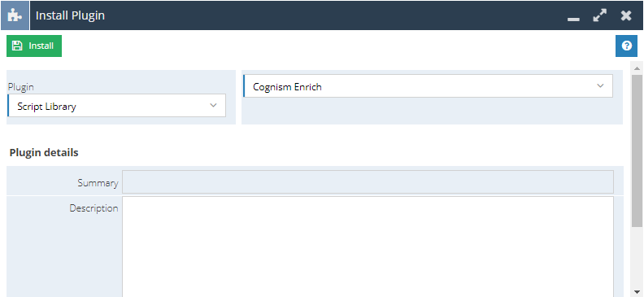644x297 pixels.
Task: Open help with the question mark icon
Action: [x=626, y=46]
